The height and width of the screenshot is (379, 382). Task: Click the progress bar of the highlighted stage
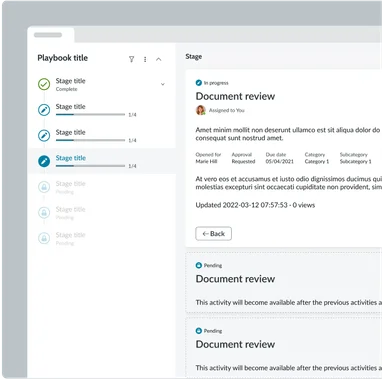(90, 166)
